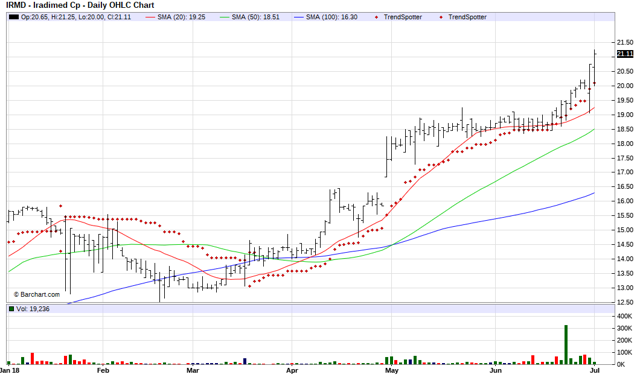Screen dimensions: 640x389
Task: Click the Feb date axis label
Action: [103, 371]
